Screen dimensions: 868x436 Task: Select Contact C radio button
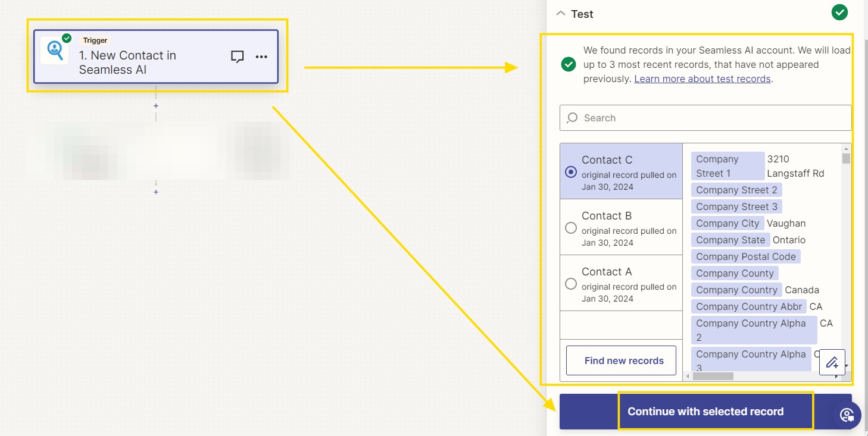pyautogui.click(x=571, y=172)
